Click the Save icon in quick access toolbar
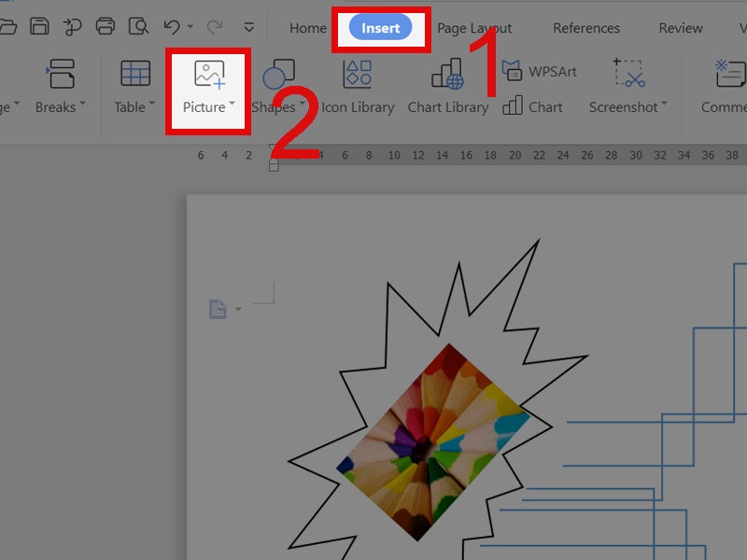The height and width of the screenshot is (560, 747). click(x=39, y=27)
